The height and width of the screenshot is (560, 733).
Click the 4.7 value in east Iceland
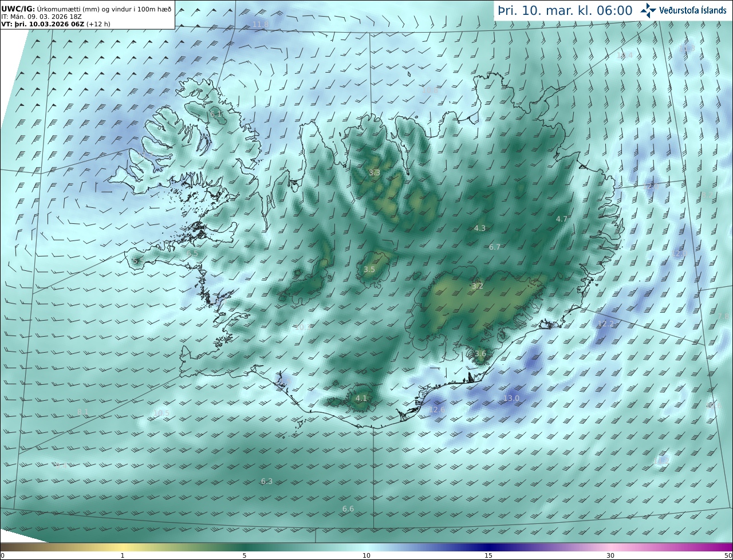(x=562, y=219)
